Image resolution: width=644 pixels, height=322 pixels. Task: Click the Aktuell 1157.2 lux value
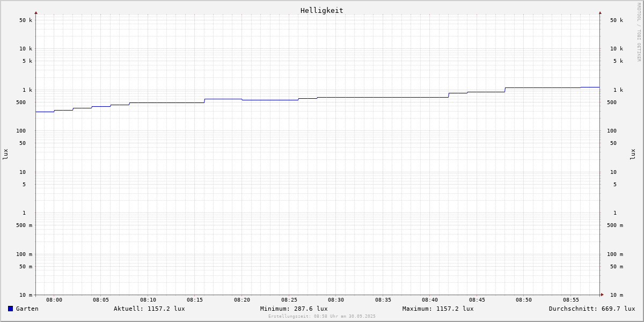tap(149, 309)
